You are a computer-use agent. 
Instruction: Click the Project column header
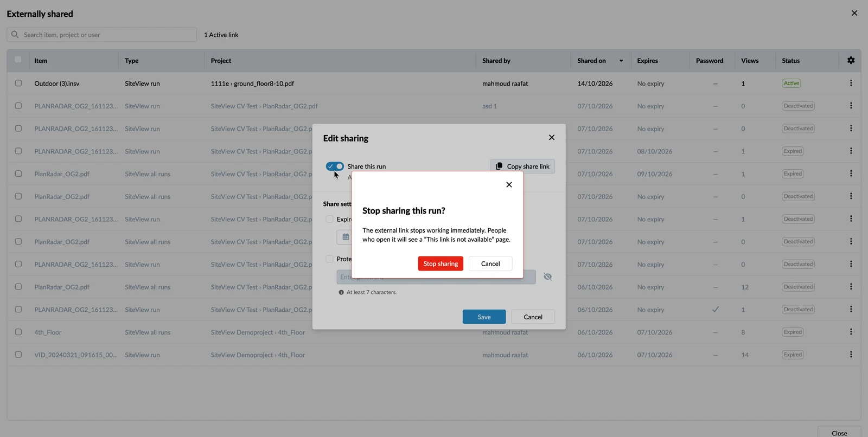point(221,61)
